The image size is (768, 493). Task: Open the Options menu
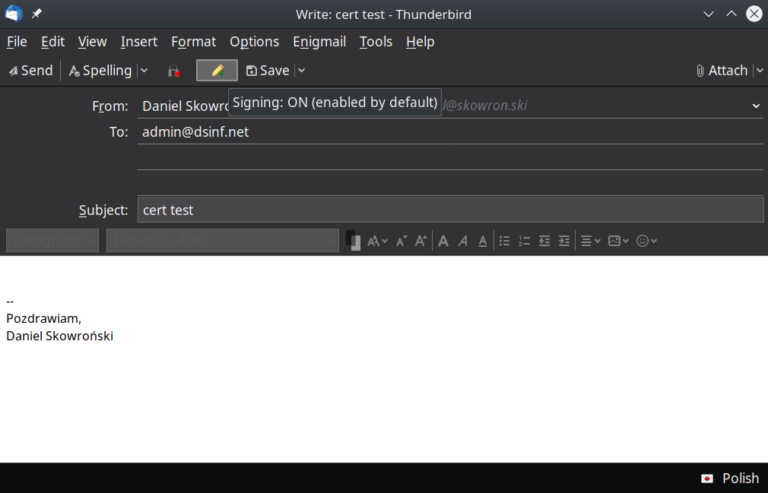254,42
